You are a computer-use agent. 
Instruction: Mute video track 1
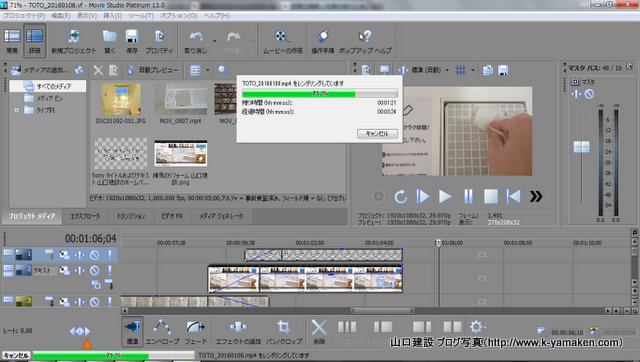94,255
